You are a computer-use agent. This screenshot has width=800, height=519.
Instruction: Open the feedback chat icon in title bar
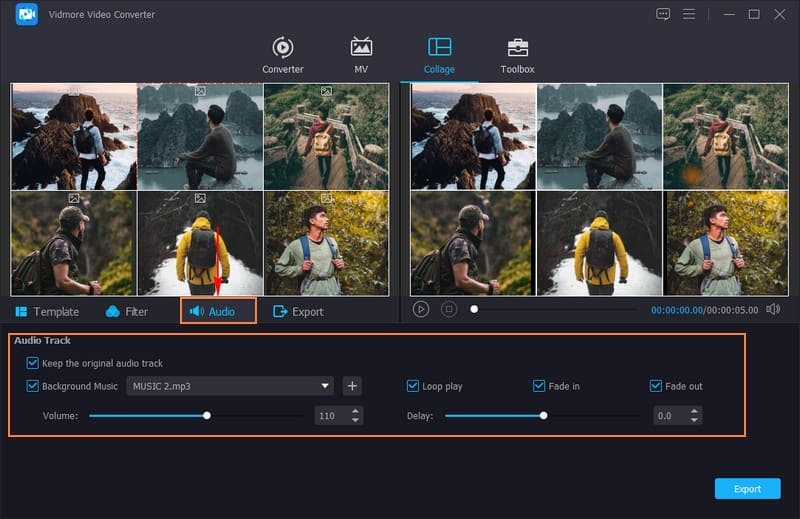point(663,14)
